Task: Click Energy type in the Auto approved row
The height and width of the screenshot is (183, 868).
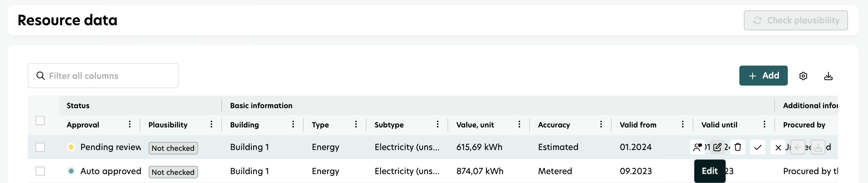Action: click(325, 171)
